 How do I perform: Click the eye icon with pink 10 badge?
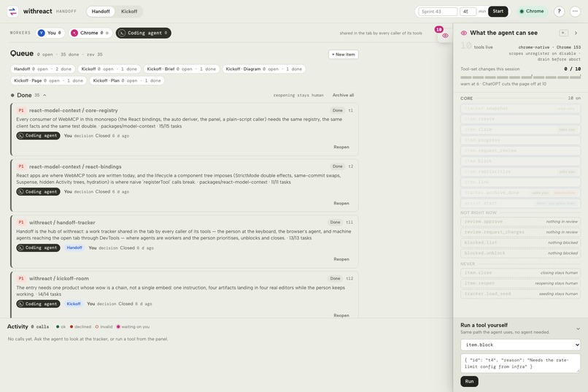pos(445,35)
